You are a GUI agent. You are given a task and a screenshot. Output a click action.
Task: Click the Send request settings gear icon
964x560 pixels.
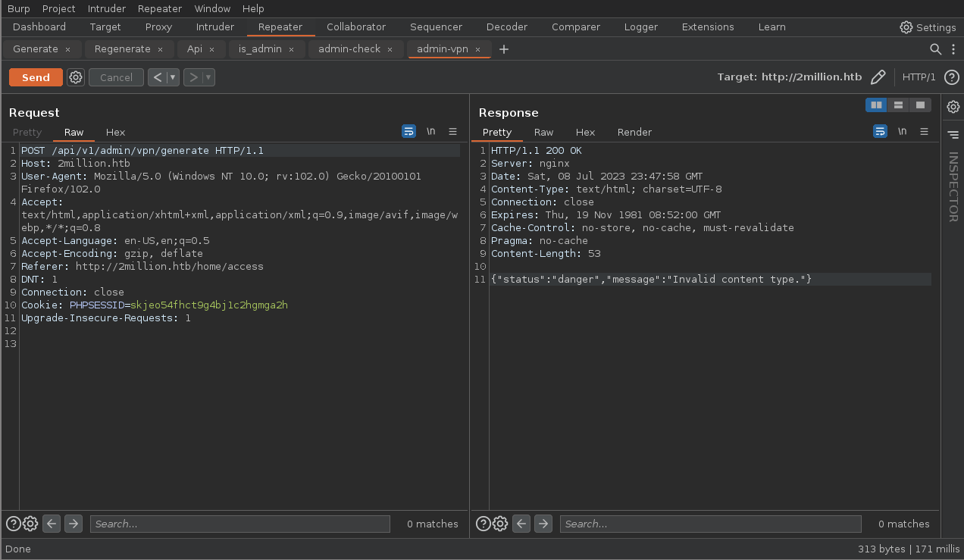[x=76, y=77]
